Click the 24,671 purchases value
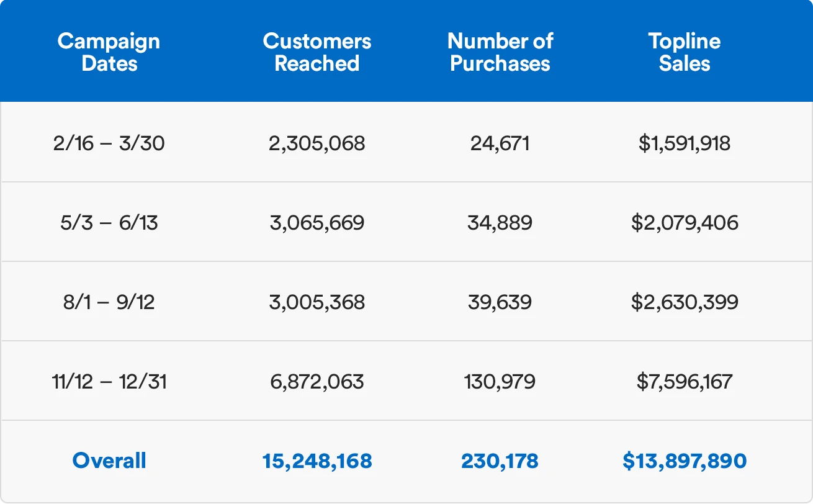Screen dimensions: 813x504 pyautogui.click(x=500, y=143)
